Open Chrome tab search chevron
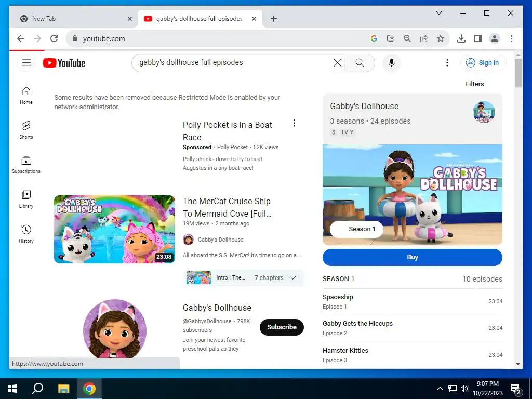Screen dimensions: 532x399 (438, 13)
